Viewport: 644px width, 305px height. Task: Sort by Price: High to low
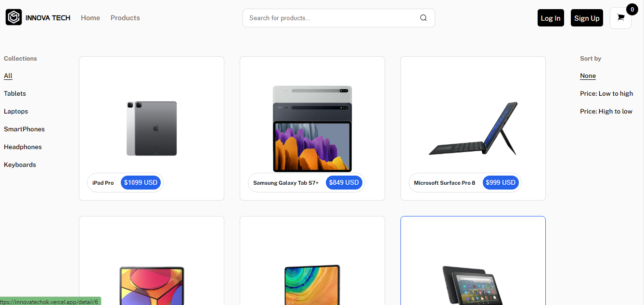606,111
